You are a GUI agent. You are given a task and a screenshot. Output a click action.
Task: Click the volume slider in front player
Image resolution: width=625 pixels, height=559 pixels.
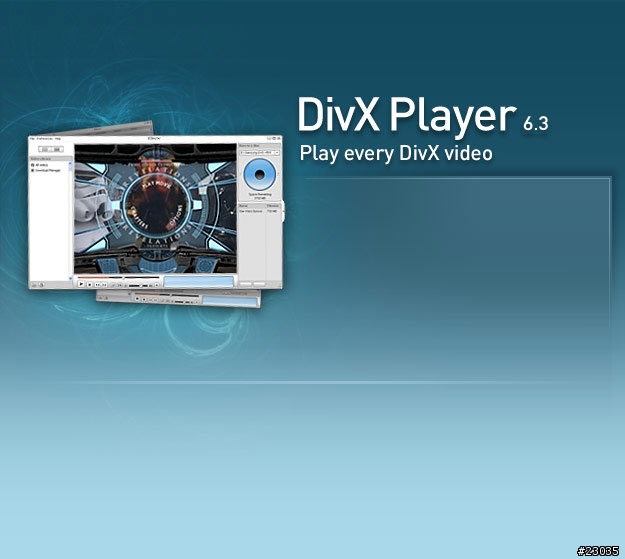click(138, 285)
